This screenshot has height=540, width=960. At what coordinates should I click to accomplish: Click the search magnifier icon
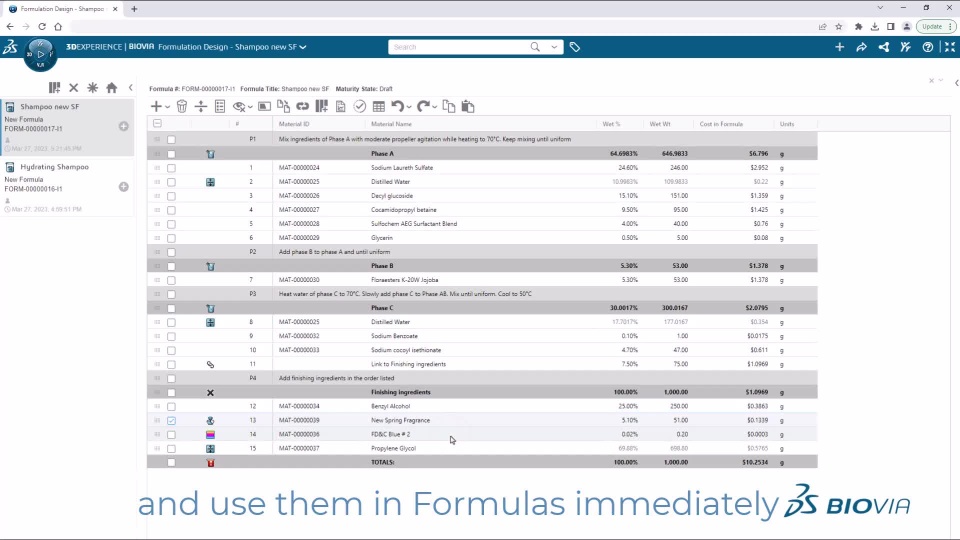click(535, 47)
